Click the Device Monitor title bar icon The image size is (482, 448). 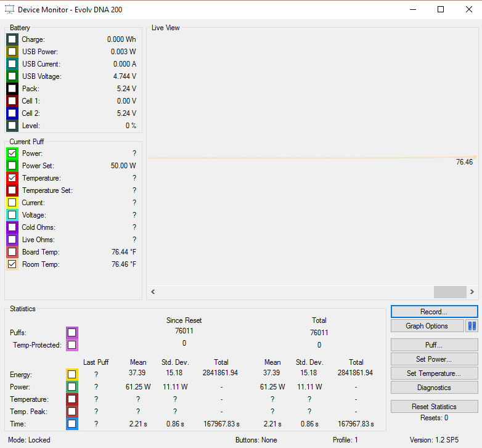(9, 9)
